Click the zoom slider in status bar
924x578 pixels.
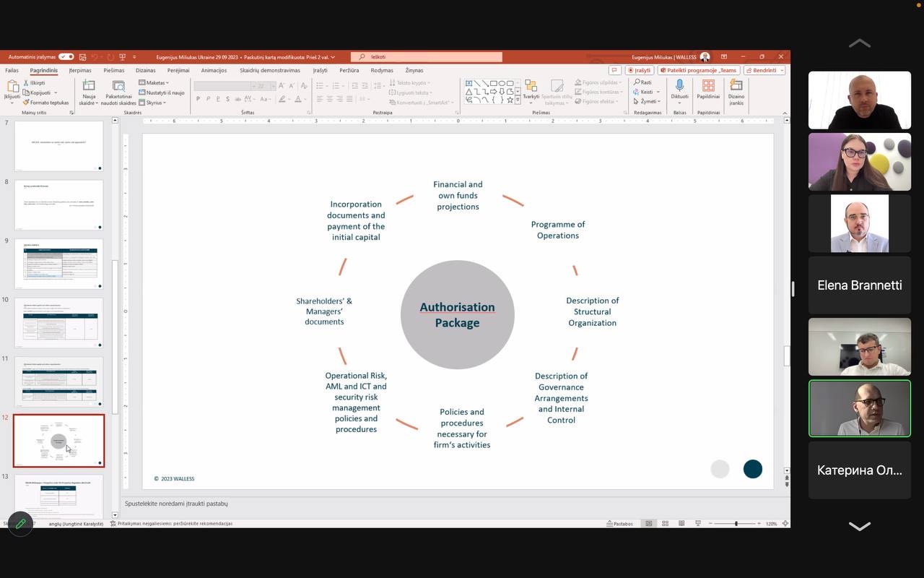click(x=736, y=523)
